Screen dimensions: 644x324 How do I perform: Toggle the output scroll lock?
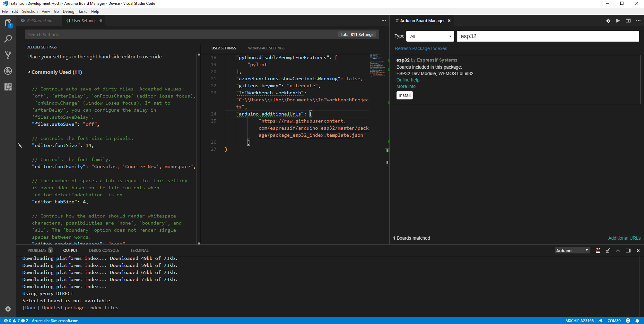coord(608,251)
